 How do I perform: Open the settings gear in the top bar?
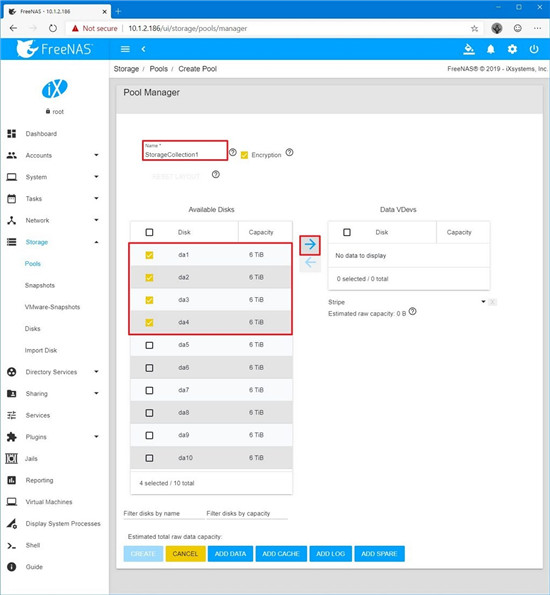coord(512,49)
